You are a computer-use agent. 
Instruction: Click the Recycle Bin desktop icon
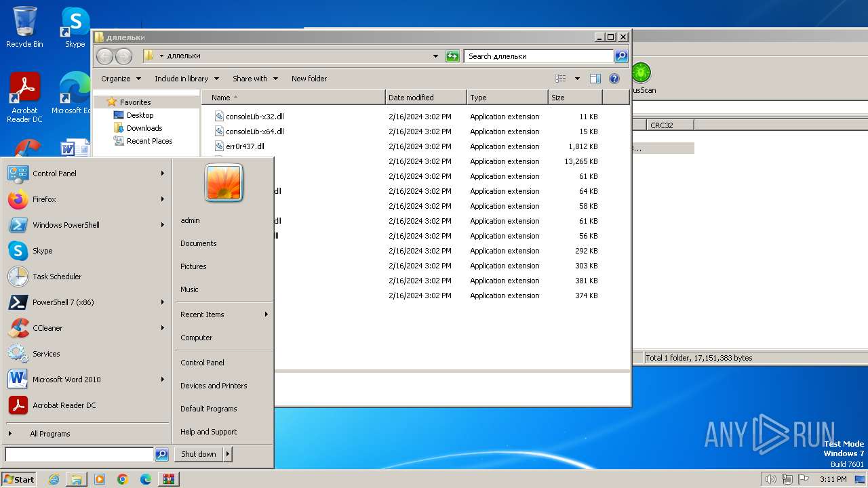[24, 28]
